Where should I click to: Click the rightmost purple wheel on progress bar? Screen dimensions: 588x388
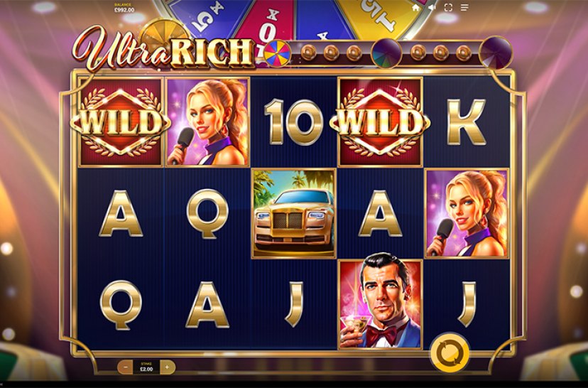(x=496, y=53)
